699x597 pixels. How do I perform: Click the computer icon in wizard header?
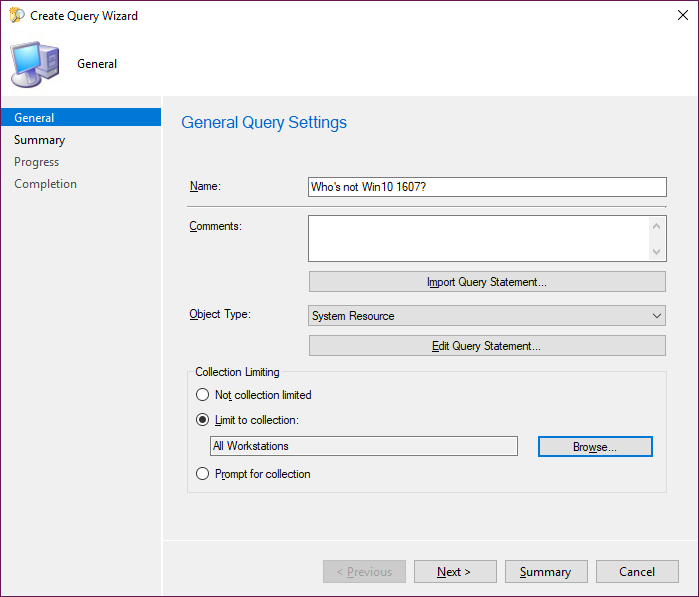click(34, 64)
